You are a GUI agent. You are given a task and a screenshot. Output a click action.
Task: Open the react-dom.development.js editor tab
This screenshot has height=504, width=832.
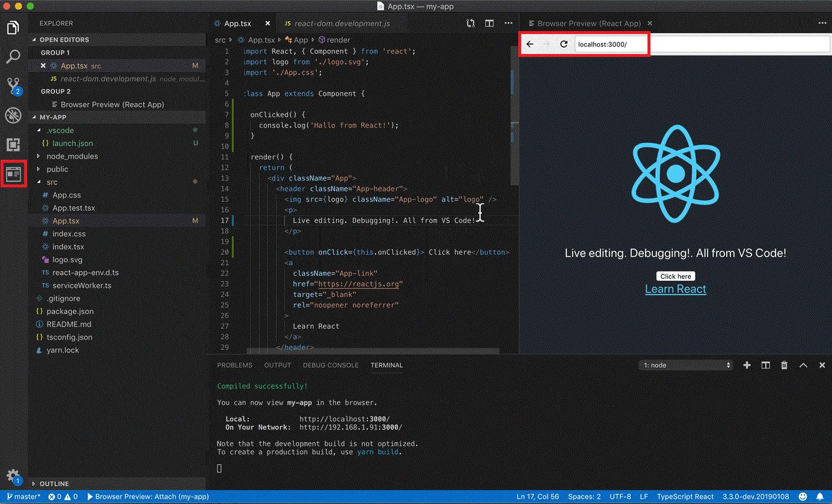[x=341, y=23]
